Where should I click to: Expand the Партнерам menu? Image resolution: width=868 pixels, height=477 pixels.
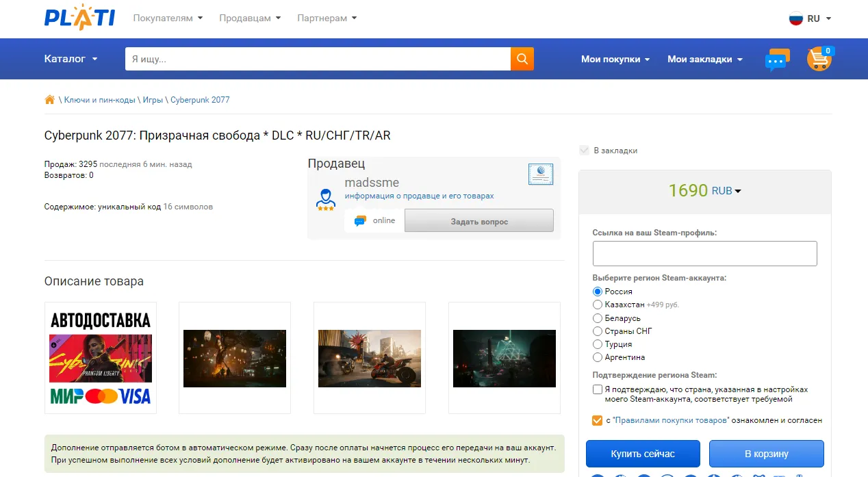(x=327, y=18)
